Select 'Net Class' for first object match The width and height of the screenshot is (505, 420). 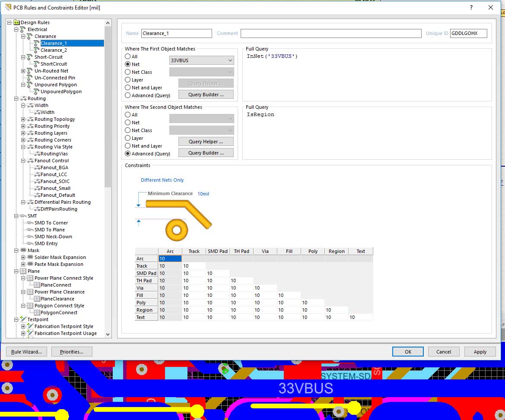coord(128,72)
